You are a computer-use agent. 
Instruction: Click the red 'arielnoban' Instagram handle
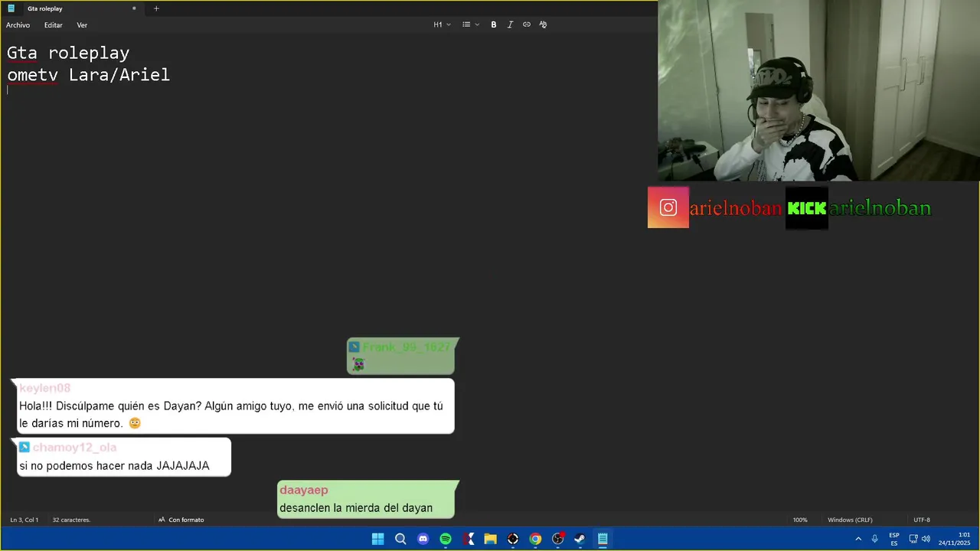click(736, 208)
